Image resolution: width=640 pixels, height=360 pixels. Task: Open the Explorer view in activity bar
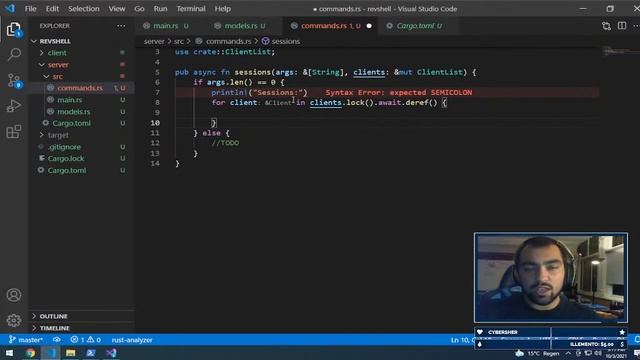pos(13,29)
